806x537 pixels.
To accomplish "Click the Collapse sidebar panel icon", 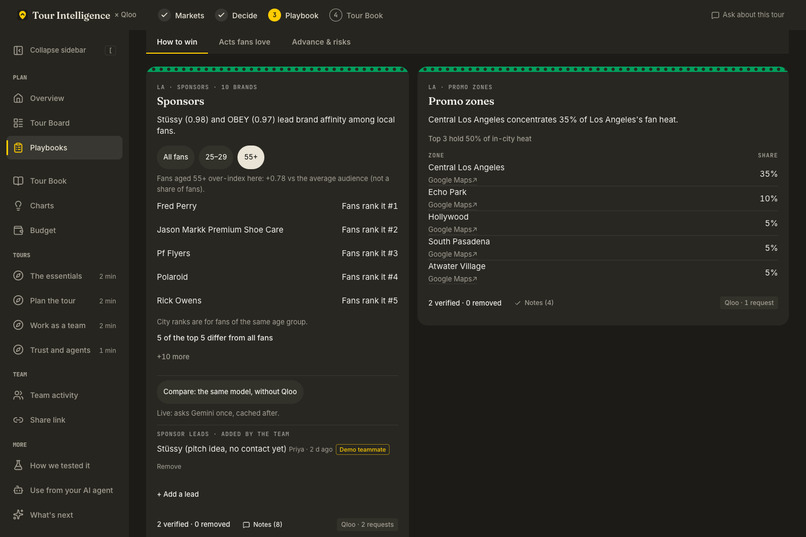I will [18, 50].
